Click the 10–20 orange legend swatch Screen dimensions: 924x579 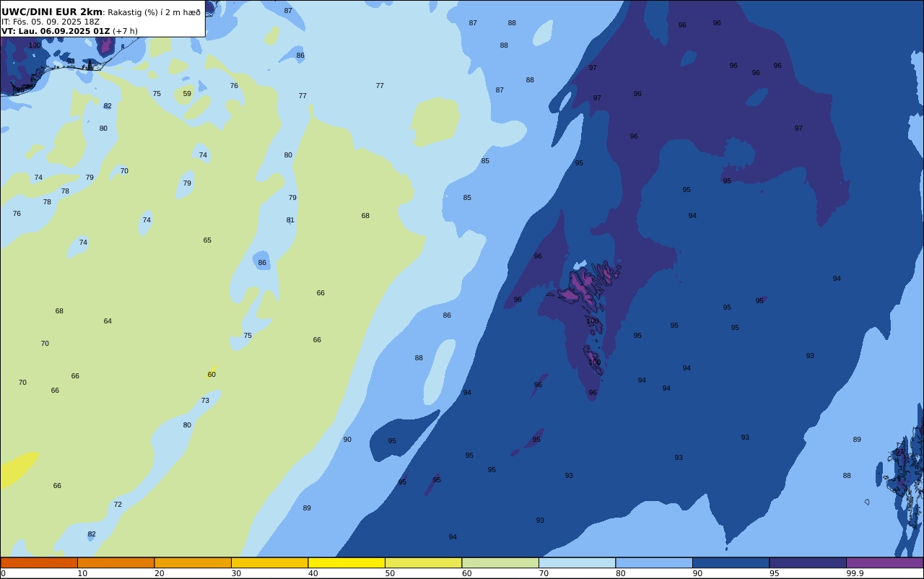click(115, 562)
